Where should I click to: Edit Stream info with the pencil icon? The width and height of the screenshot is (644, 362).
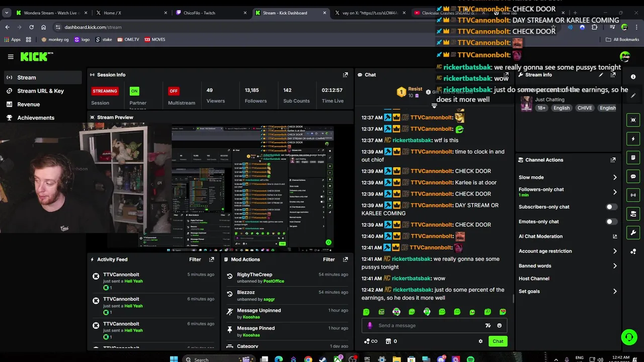click(x=601, y=74)
